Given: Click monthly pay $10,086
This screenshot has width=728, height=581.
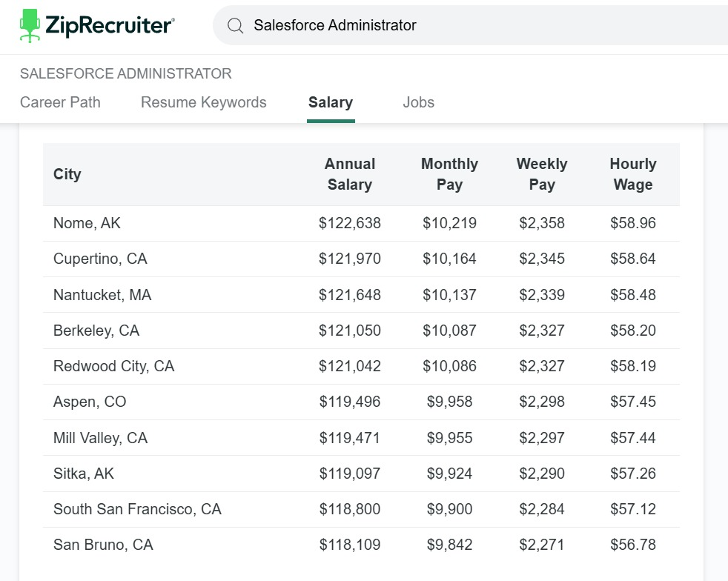Looking at the screenshot, I should point(449,366).
